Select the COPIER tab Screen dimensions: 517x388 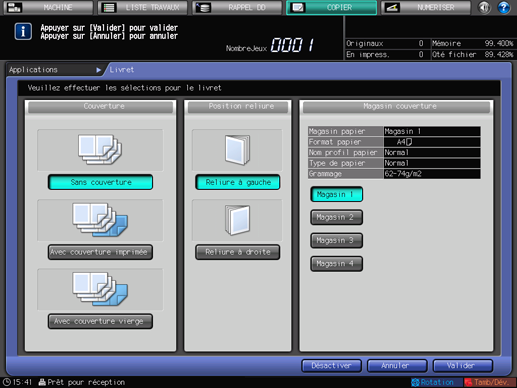pos(332,7)
